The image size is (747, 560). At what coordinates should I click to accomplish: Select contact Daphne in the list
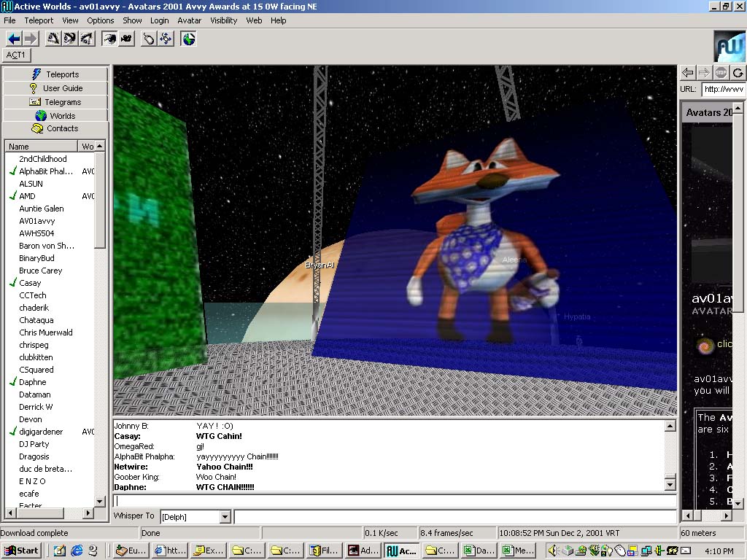[x=32, y=382]
